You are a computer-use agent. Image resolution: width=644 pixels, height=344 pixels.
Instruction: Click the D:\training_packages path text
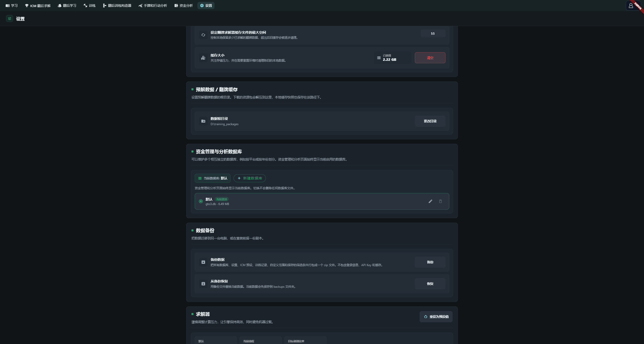pos(224,124)
